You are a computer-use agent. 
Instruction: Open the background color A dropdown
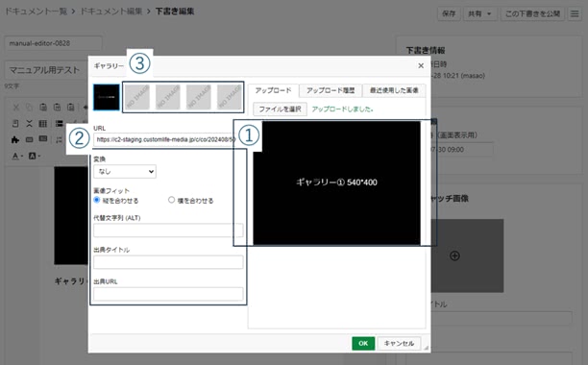[35, 156]
